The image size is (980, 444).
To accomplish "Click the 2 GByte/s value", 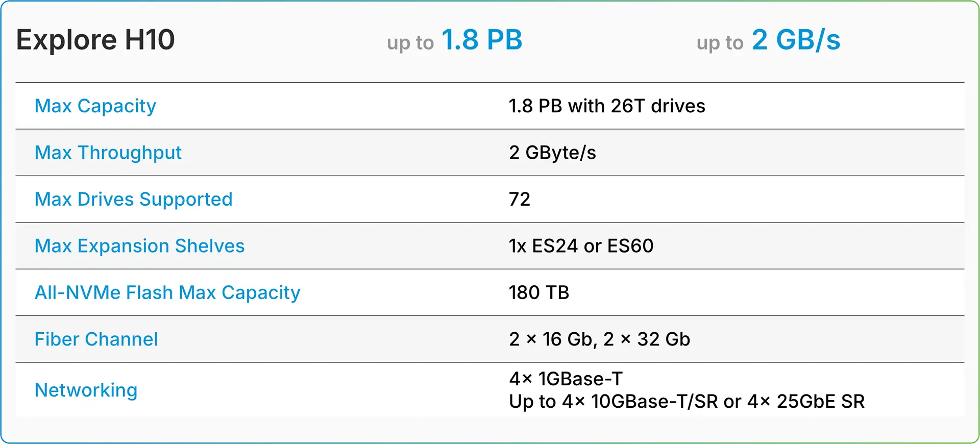I will pyautogui.click(x=552, y=153).
